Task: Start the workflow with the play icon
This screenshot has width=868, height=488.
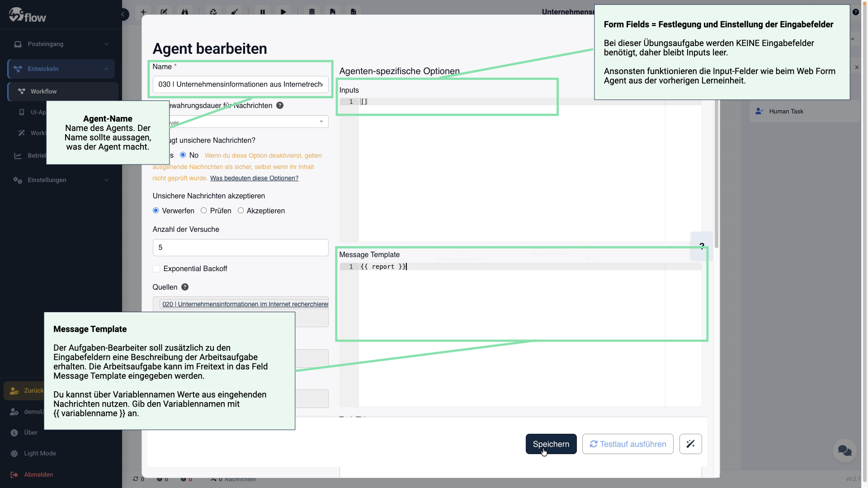Action: click(x=283, y=12)
